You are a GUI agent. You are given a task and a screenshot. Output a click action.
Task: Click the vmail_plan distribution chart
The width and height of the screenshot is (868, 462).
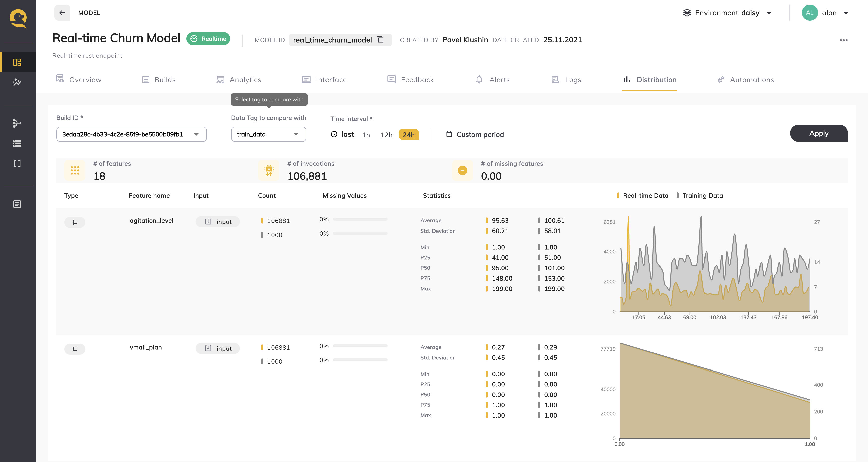[x=714, y=391]
